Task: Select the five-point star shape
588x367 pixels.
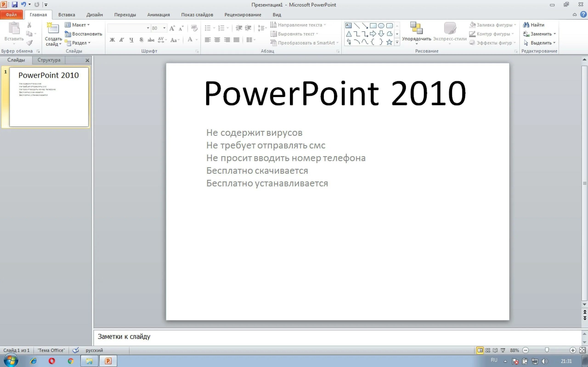Action: coord(389,42)
